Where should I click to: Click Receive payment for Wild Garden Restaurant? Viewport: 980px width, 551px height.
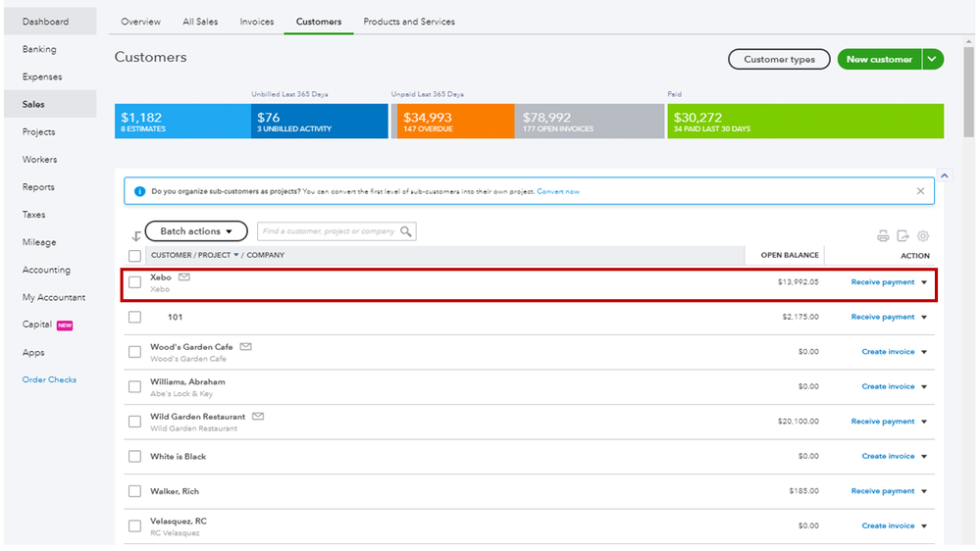pos(883,422)
